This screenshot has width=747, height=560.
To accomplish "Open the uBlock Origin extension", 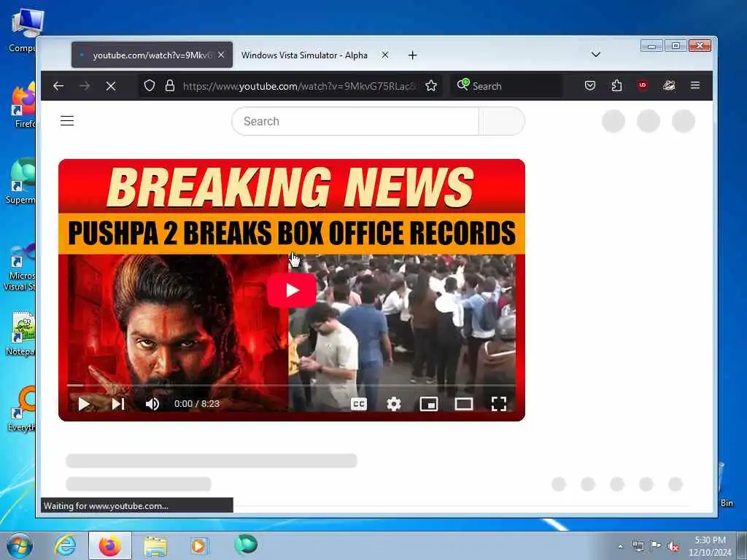I will (643, 86).
